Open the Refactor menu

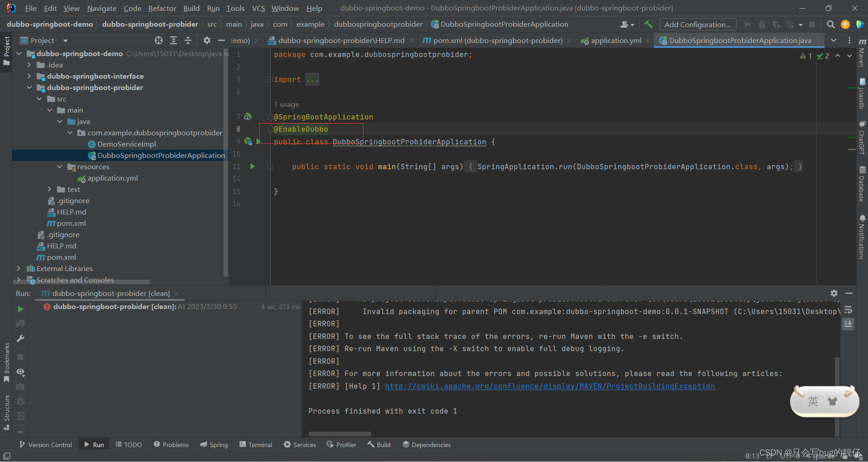(162, 8)
